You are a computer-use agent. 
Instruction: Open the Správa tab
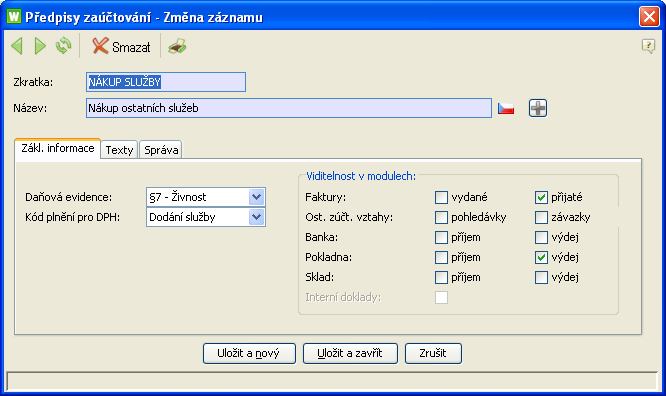click(x=161, y=150)
